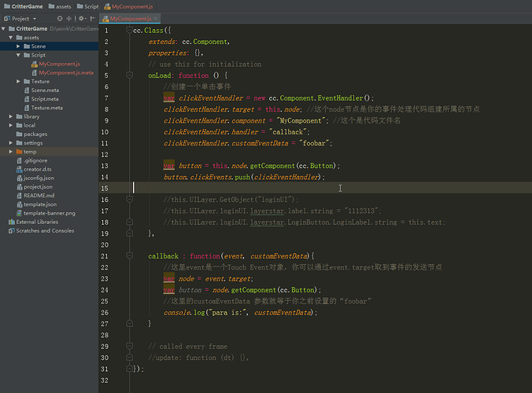
Task: Select the MyComponent.js editor tab
Action: (x=129, y=17)
